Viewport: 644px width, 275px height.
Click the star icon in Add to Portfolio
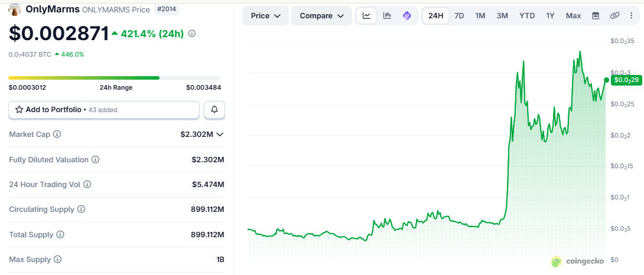[x=19, y=110]
